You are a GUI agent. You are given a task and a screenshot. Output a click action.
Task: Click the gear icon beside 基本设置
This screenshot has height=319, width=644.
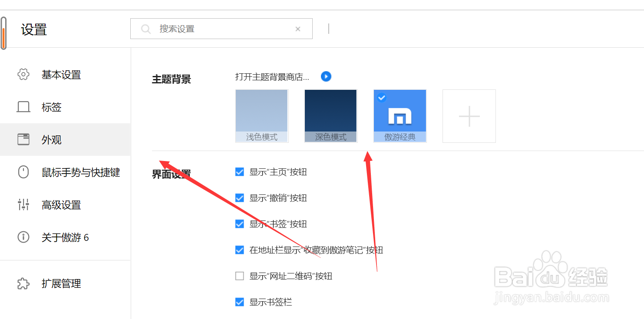pos(23,74)
